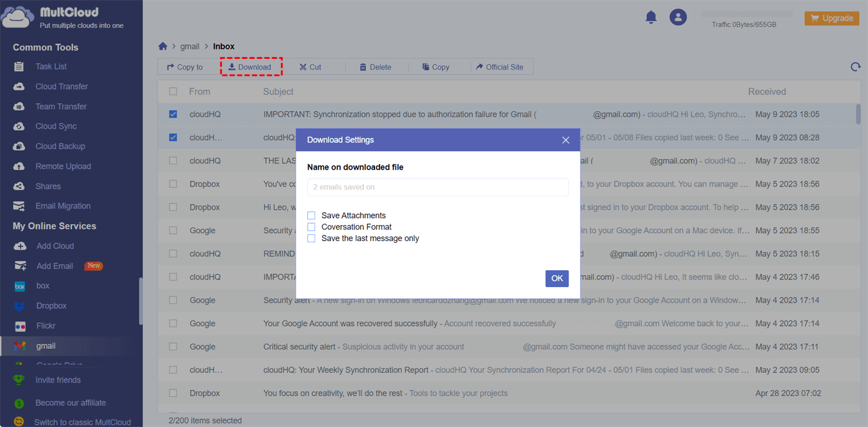
Task: Click Inbox in the breadcrumb path
Action: coord(224,46)
